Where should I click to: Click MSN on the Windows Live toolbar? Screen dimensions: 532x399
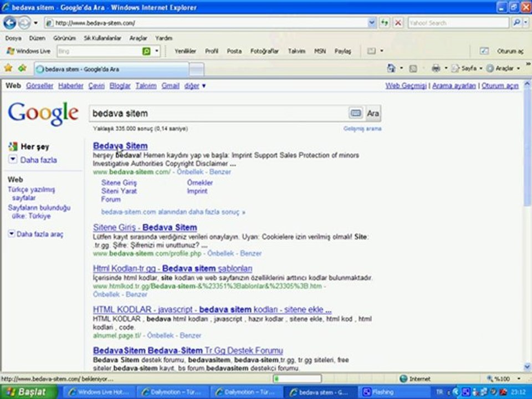coord(320,51)
